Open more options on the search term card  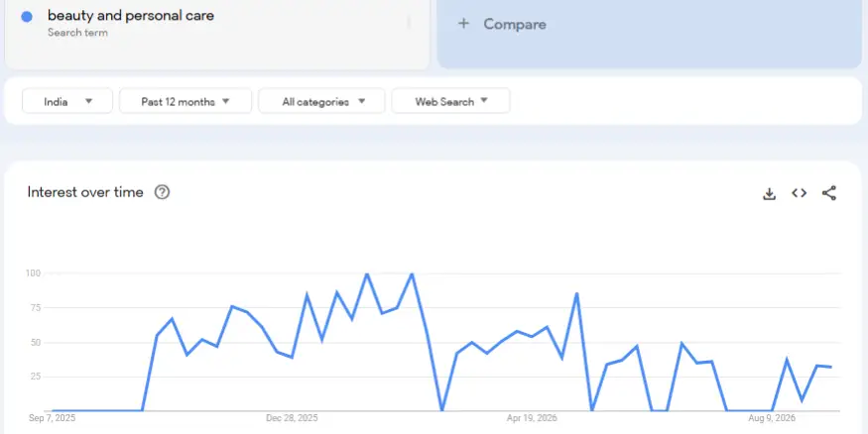point(409,22)
